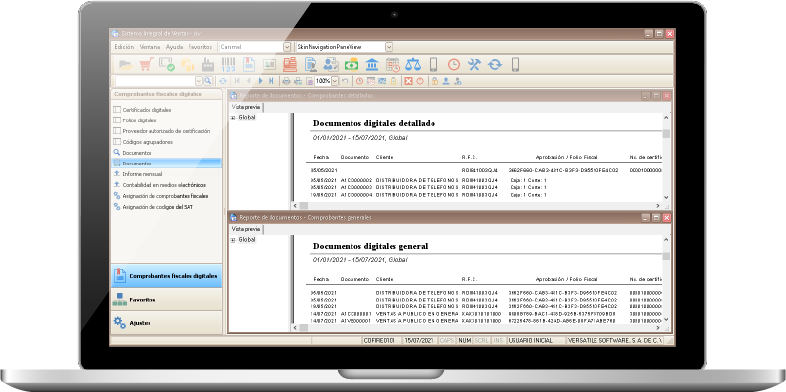Image resolution: width=786 pixels, height=392 pixels.
Task: Open the tools wrench icon
Action: pyautogui.click(x=474, y=64)
